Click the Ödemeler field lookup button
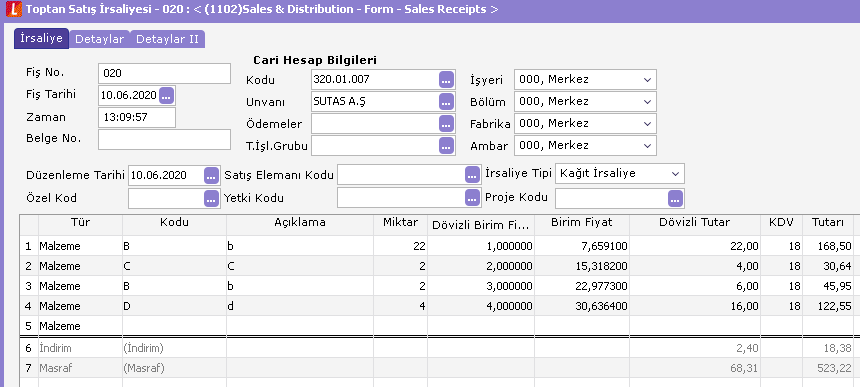The height and width of the screenshot is (387, 860). tap(446, 123)
